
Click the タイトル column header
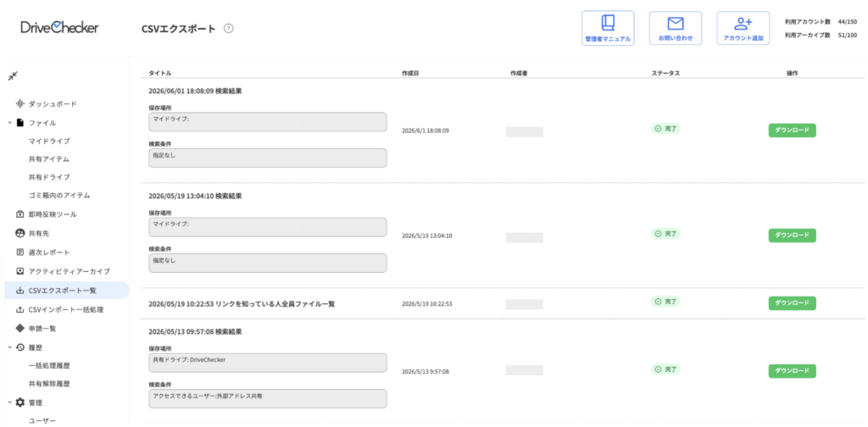(x=160, y=74)
